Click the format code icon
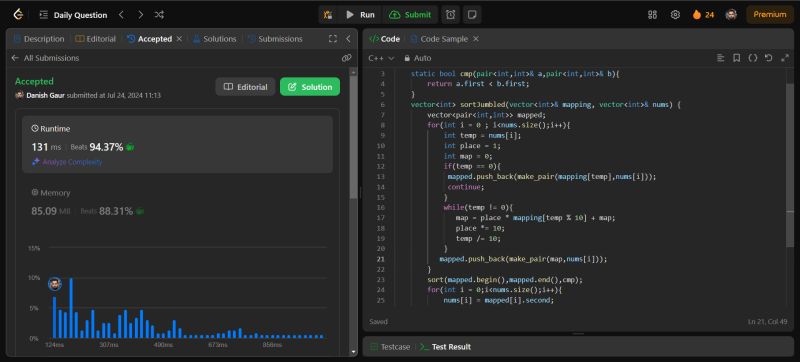This screenshot has width=800, height=362. tap(721, 58)
